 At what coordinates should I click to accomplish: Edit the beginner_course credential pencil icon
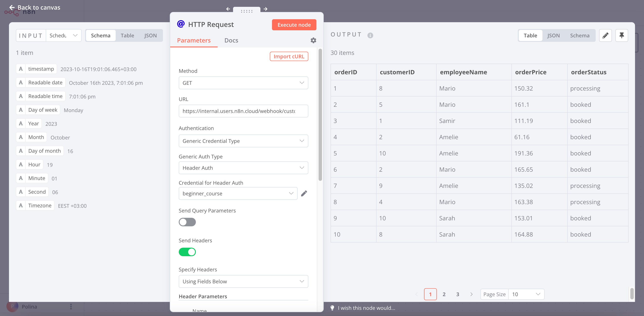(304, 193)
